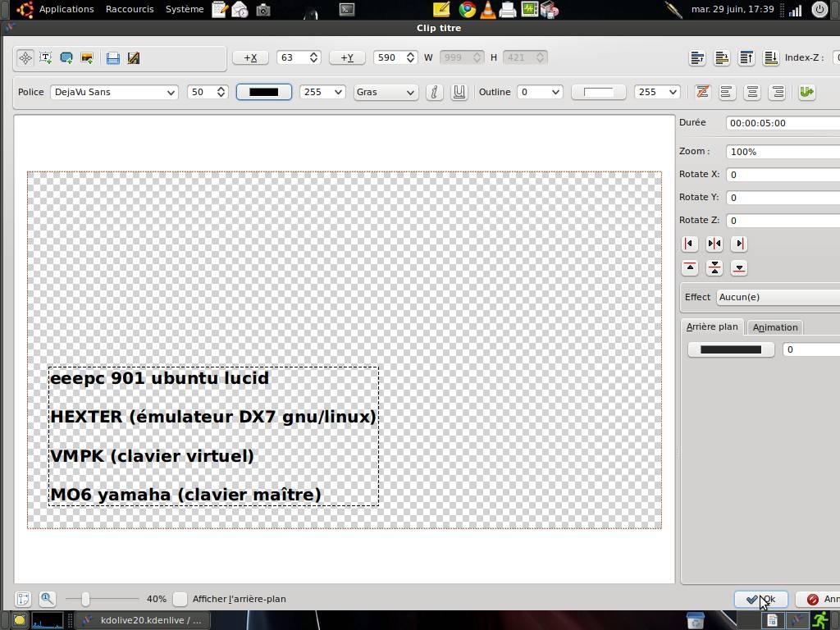
Task: Click the canvas zoom slider handle
Action: (x=85, y=599)
